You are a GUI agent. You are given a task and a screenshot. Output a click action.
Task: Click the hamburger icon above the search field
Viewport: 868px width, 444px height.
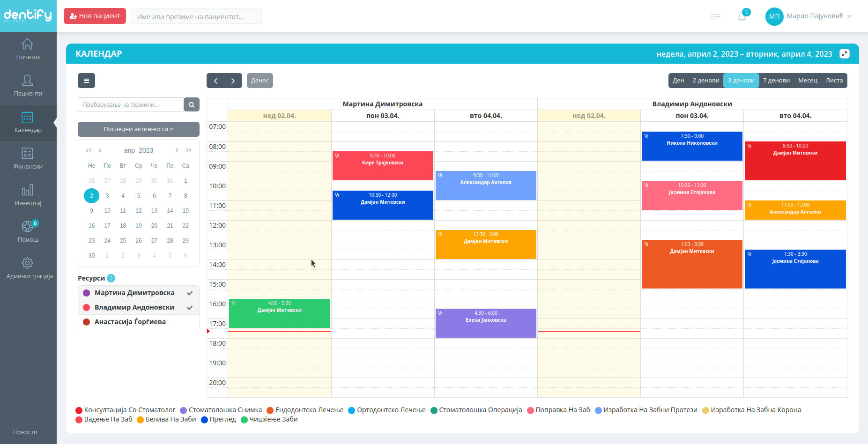point(86,81)
